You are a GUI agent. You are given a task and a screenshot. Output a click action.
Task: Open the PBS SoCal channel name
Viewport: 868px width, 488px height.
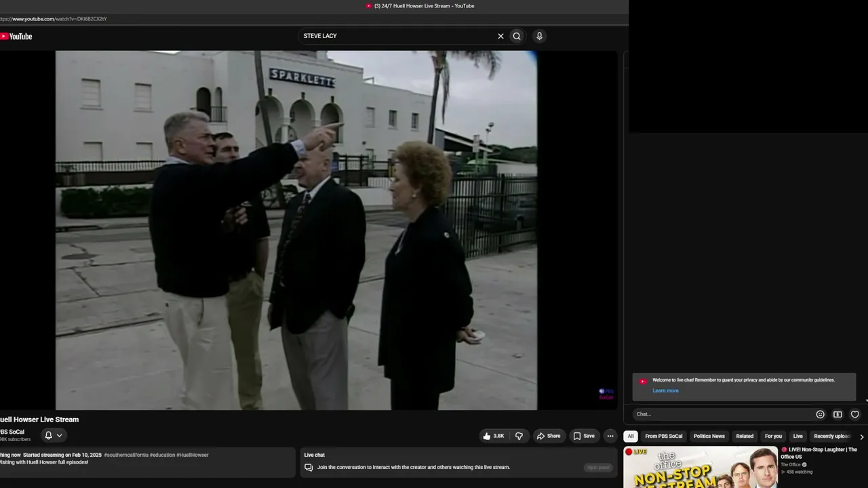[x=12, y=432]
